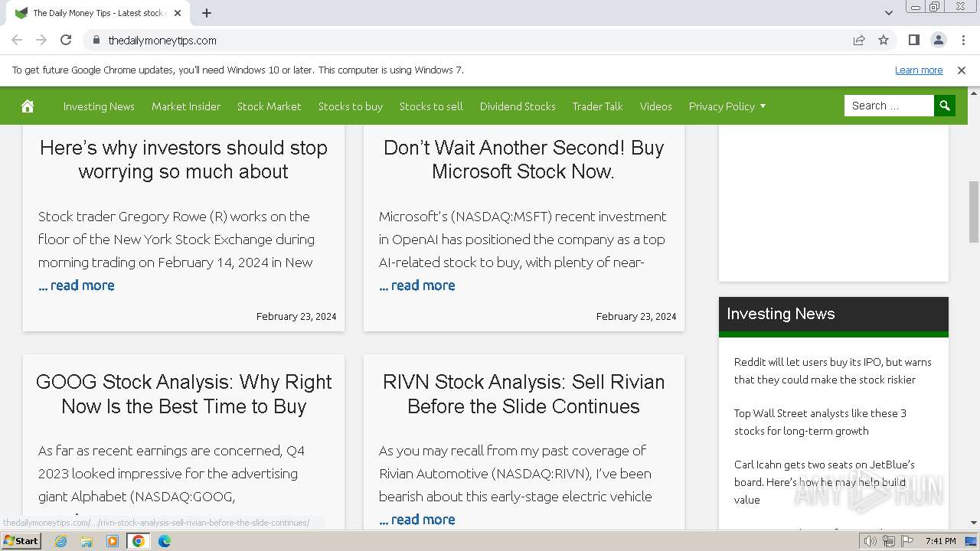Open the Buy Microsoft Stock Now article
The image size is (980, 551).
click(x=524, y=159)
